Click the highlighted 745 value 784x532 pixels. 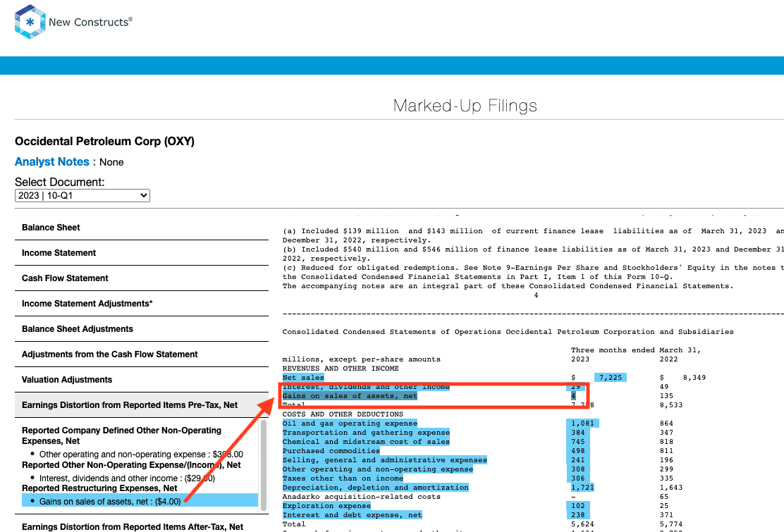[x=578, y=442]
